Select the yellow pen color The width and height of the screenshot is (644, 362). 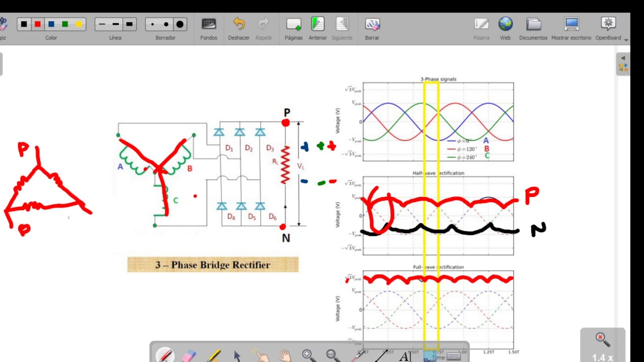pos(78,24)
